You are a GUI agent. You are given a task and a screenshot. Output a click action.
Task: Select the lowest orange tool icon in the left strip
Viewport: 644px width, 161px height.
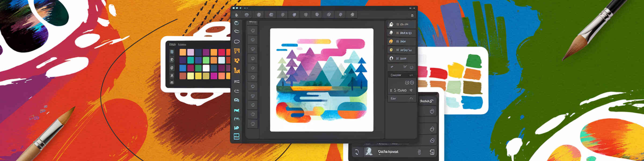pos(237,71)
